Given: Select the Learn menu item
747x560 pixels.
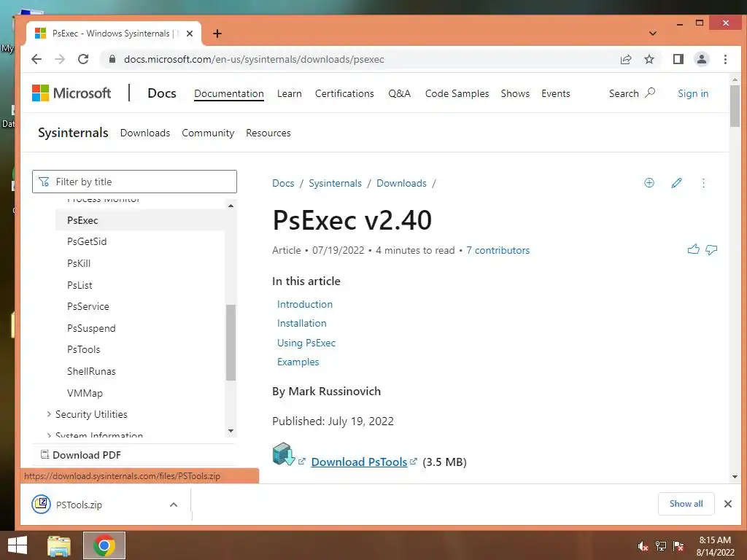Looking at the screenshot, I should [289, 93].
